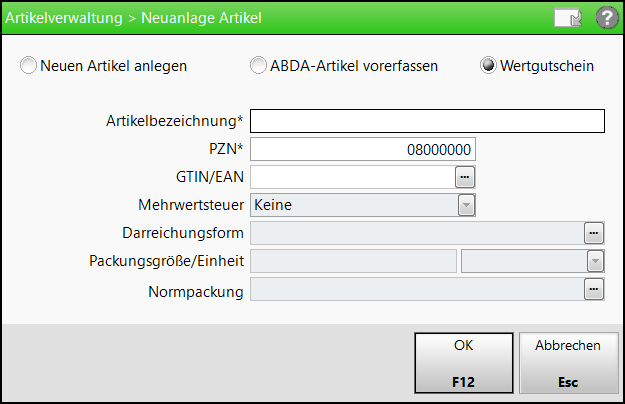Image resolution: width=625 pixels, height=404 pixels.
Task: Open Normpackung ellipsis browse button
Action: click(x=594, y=289)
